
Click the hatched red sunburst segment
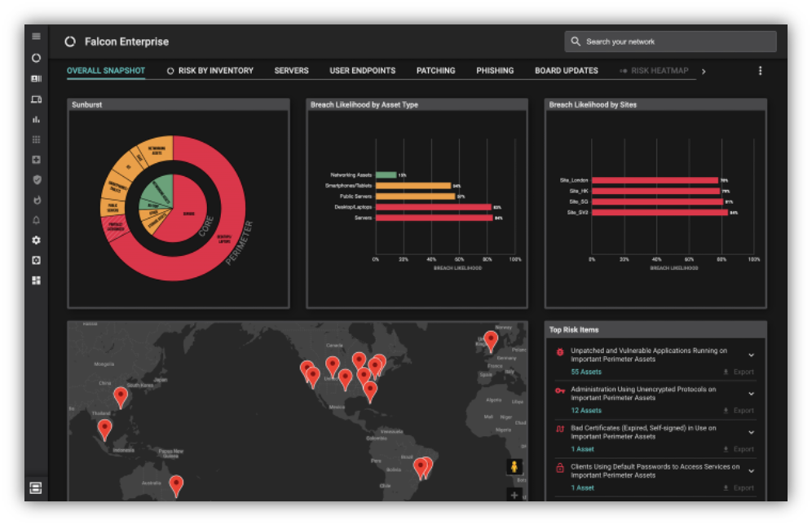[114, 227]
